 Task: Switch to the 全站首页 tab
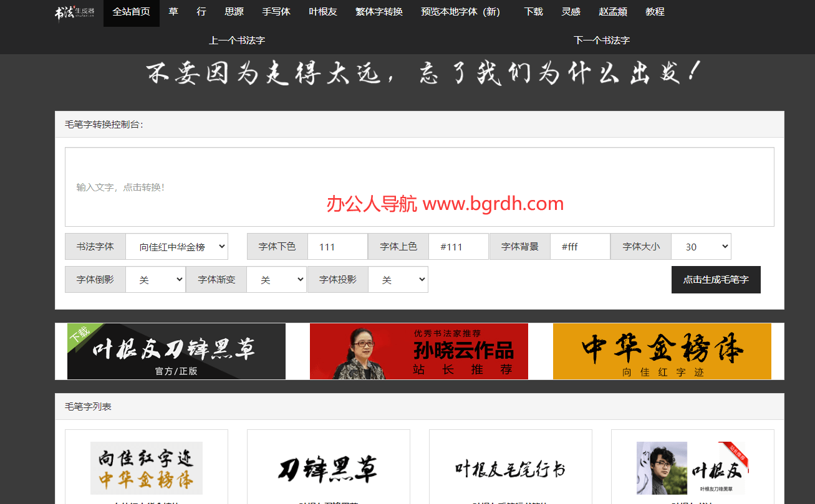pos(131,12)
